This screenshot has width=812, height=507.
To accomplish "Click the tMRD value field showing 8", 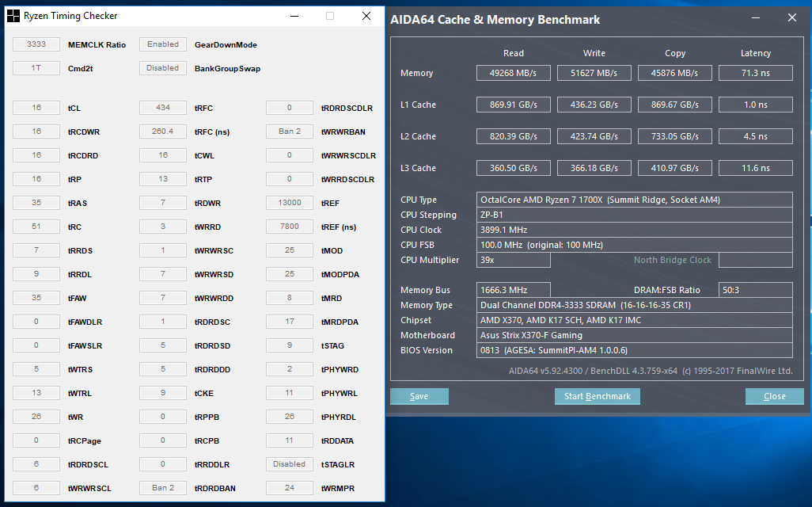I will (290, 298).
